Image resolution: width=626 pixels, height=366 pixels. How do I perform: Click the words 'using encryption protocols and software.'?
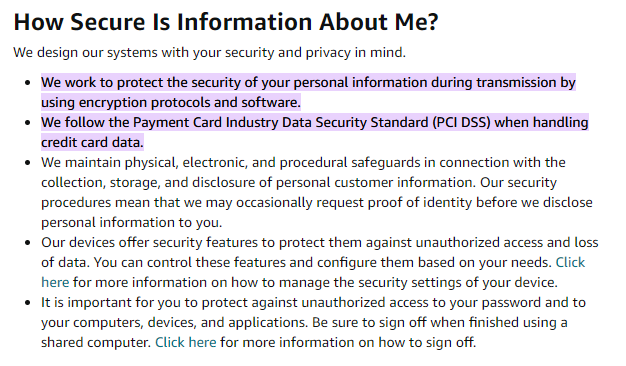click(171, 103)
